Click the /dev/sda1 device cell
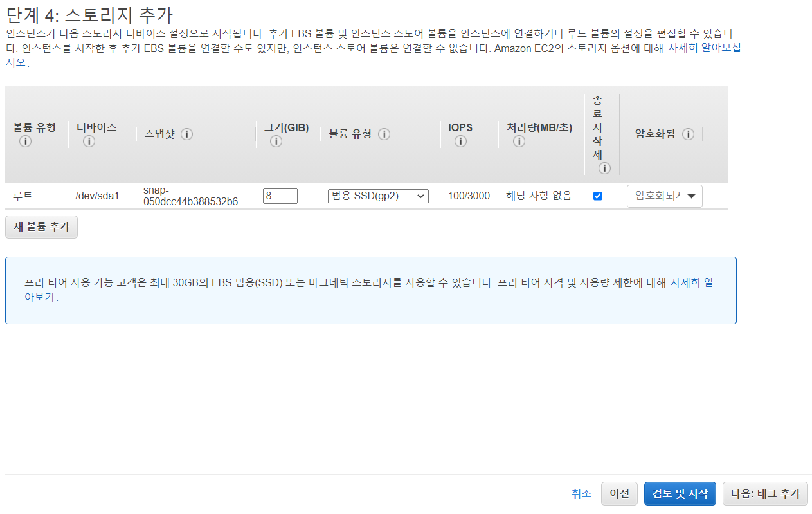 click(97, 196)
